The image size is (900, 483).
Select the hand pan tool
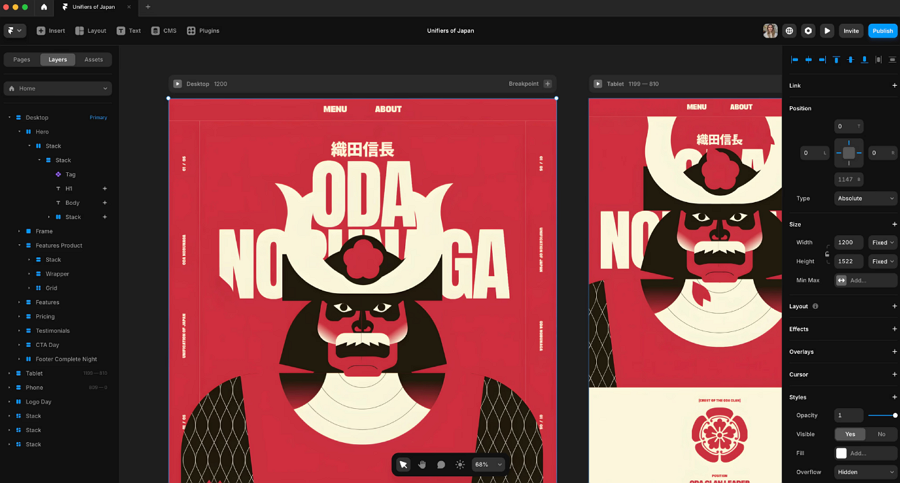coord(422,465)
